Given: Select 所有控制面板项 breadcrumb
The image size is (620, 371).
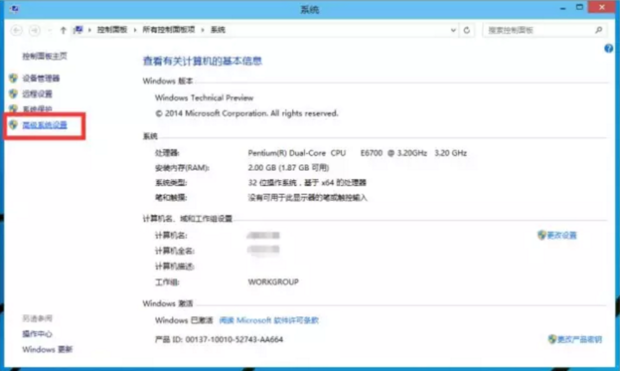Looking at the screenshot, I should [169, 30].
